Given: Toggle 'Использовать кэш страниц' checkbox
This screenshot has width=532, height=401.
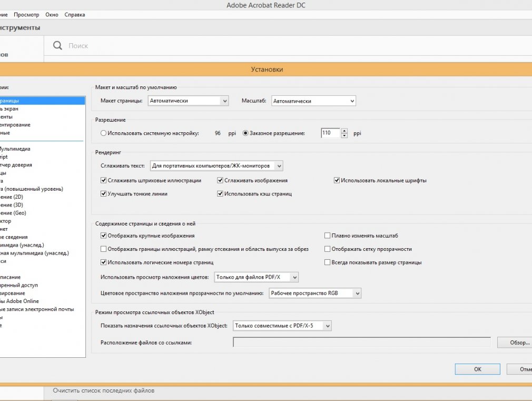Looking at the screenshot, I should pos(220,193).
